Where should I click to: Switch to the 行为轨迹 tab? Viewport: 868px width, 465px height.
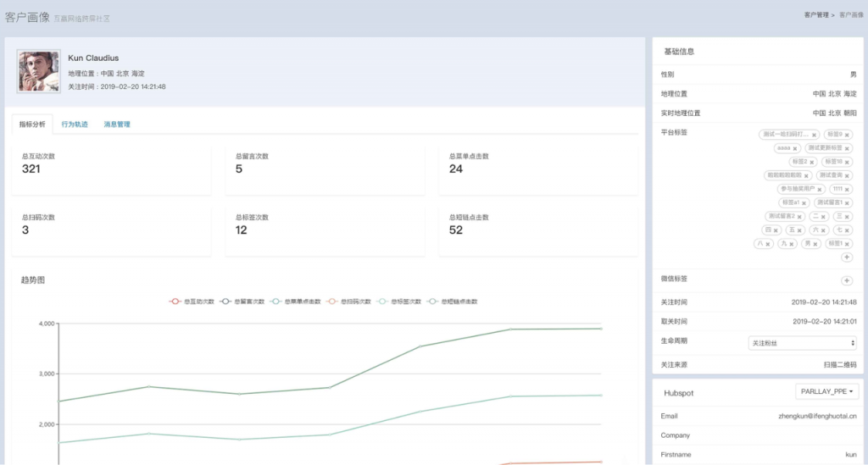click(x=75, y=125)
